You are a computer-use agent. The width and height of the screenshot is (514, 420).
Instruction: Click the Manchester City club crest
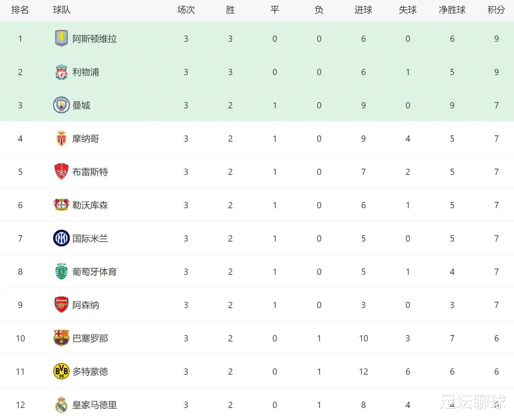61,105
